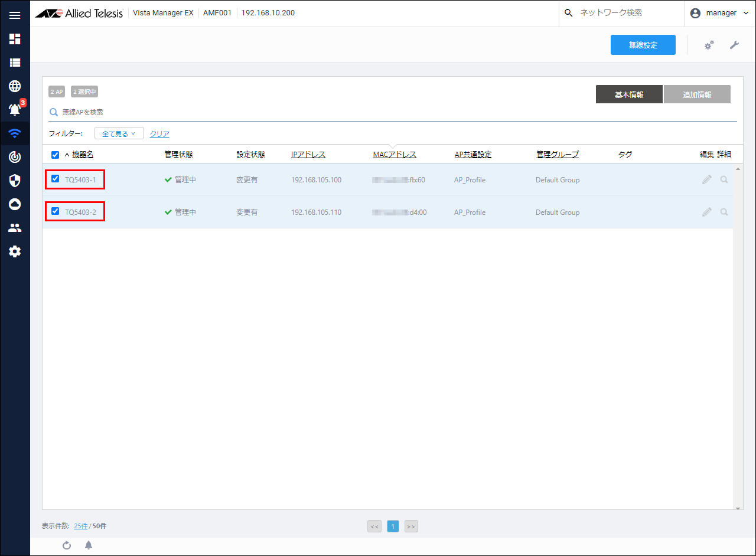
Task: Open the hamburger menu in sidebar
Action: (15, 15)
